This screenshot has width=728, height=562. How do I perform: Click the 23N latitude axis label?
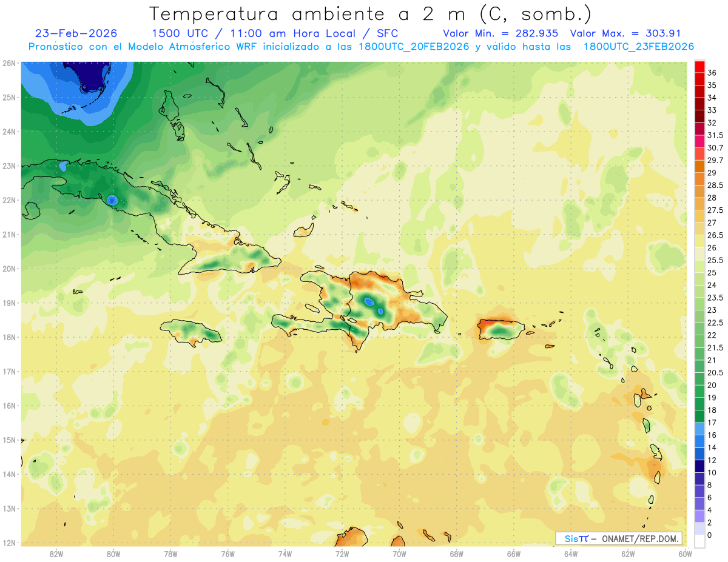pyautogui.click(x=9, y=166)
